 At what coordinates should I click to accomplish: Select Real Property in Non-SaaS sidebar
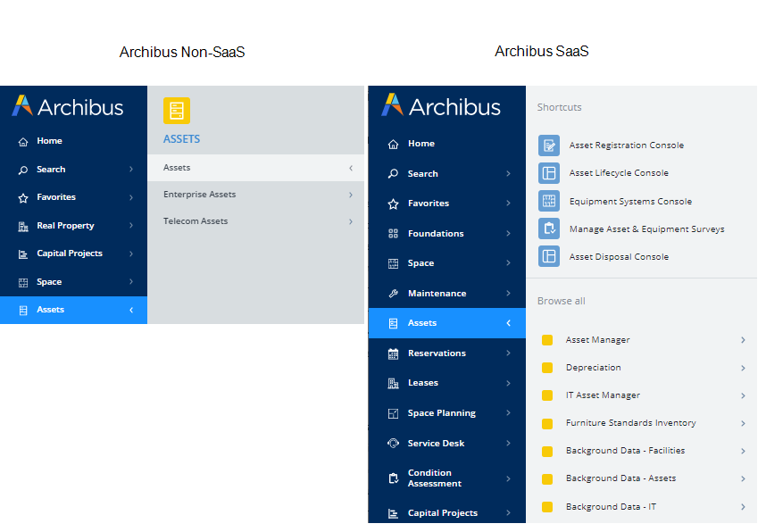(x=65, y=226)
